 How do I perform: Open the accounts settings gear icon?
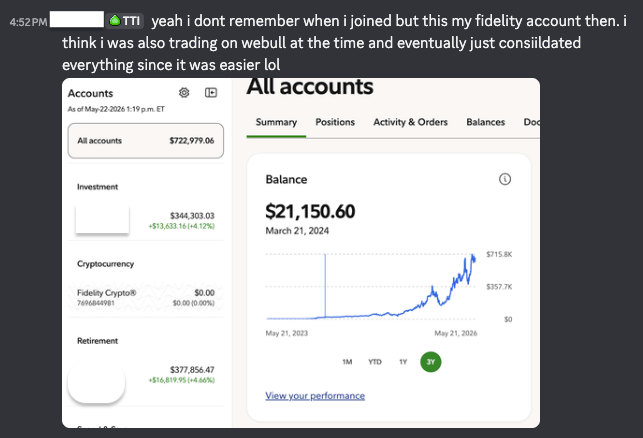(x=184, y=93)
